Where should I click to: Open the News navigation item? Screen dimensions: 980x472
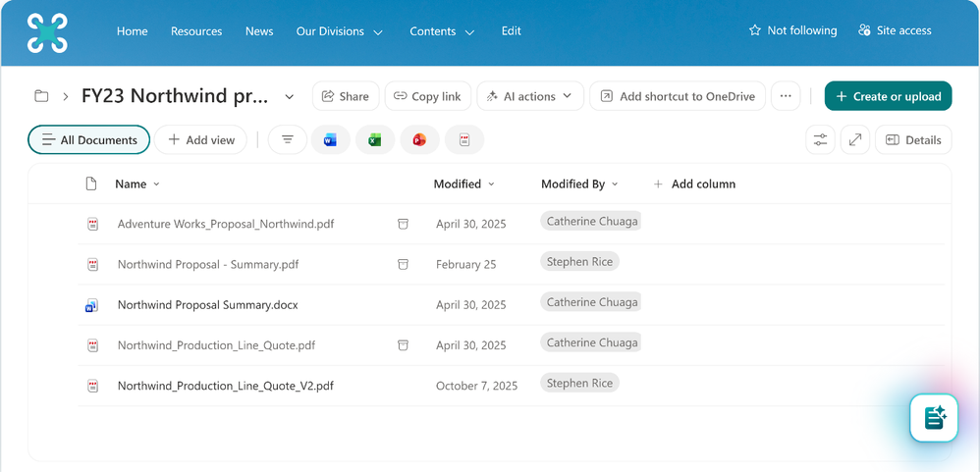(x=259, y=31)
